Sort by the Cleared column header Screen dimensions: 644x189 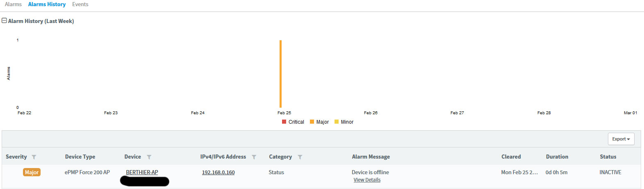tap(511, 157)
